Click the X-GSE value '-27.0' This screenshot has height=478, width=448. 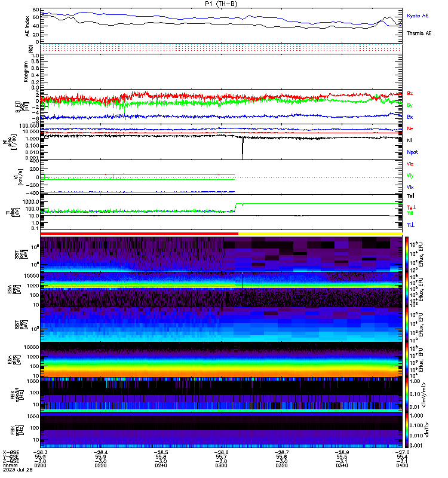click(x=402, y=452)
